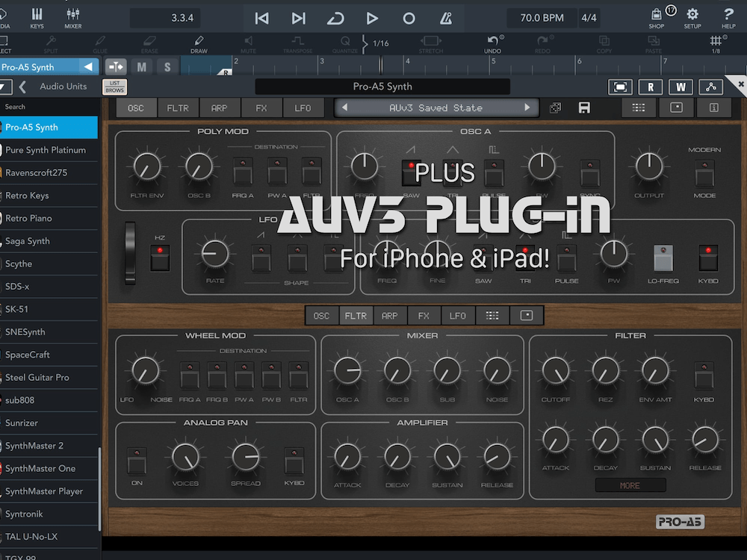Select the Erase tool
Screen dimensions: 747x560
149,44
